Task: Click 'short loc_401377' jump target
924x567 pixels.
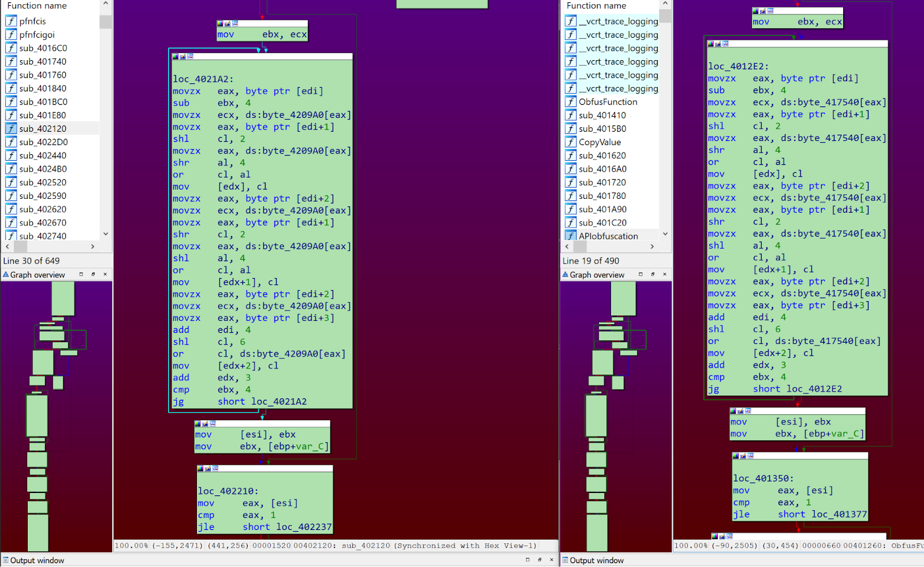Action: click(x=822, y=514)
